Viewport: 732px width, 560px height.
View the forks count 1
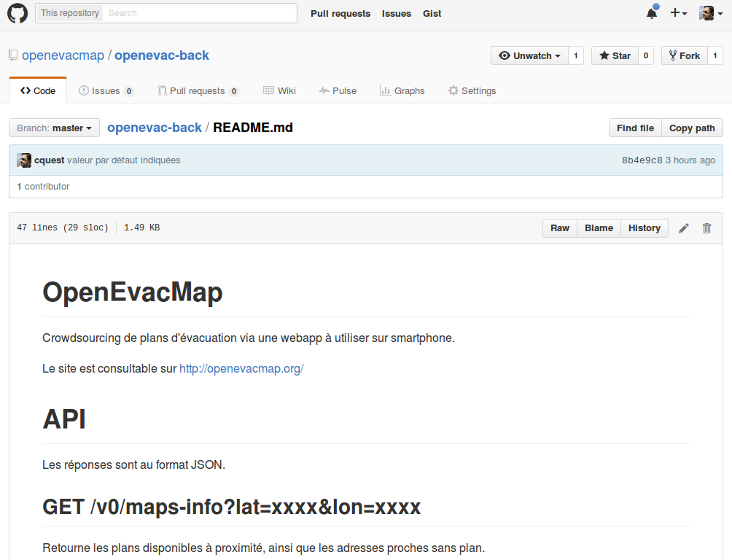[x=715, y=55]
